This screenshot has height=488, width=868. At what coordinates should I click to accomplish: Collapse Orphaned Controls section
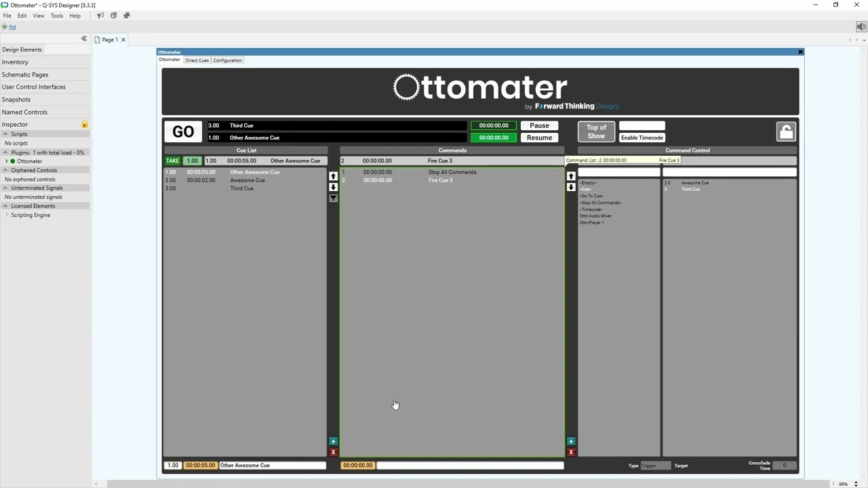5,170
